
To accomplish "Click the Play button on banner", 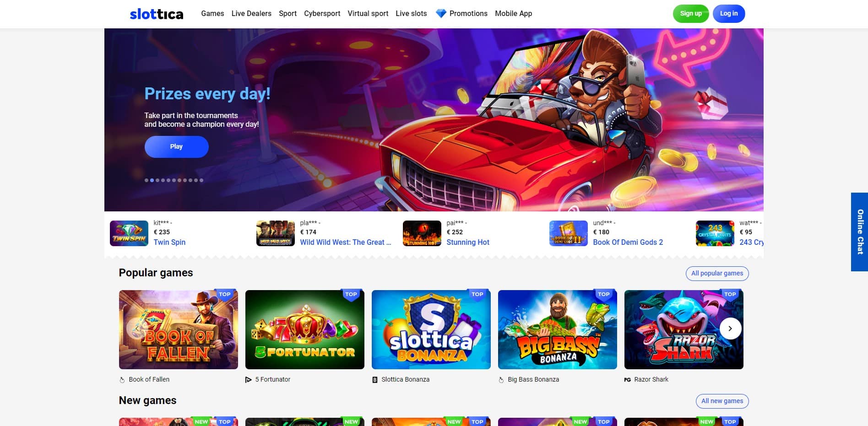I will tap(177, 146).
